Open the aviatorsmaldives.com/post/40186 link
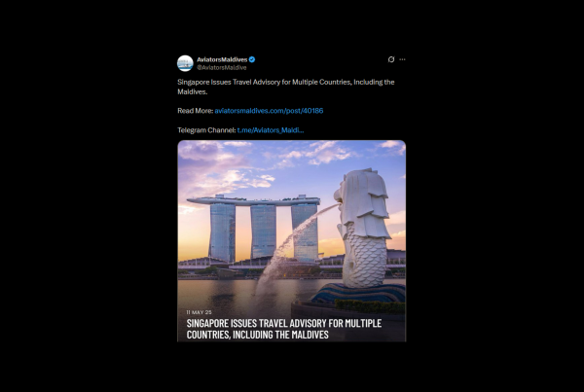 pyautogui.click(x=269, y=111)
